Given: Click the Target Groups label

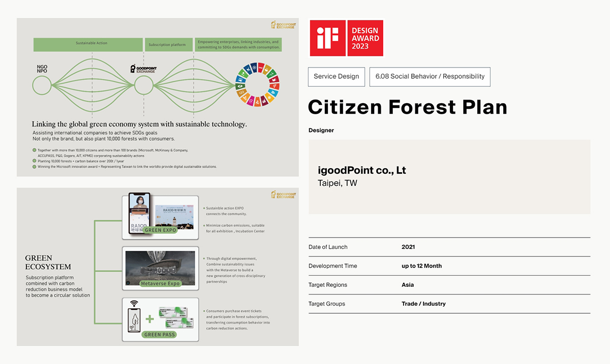Looking at the screenshot, I should pos(327,304).
